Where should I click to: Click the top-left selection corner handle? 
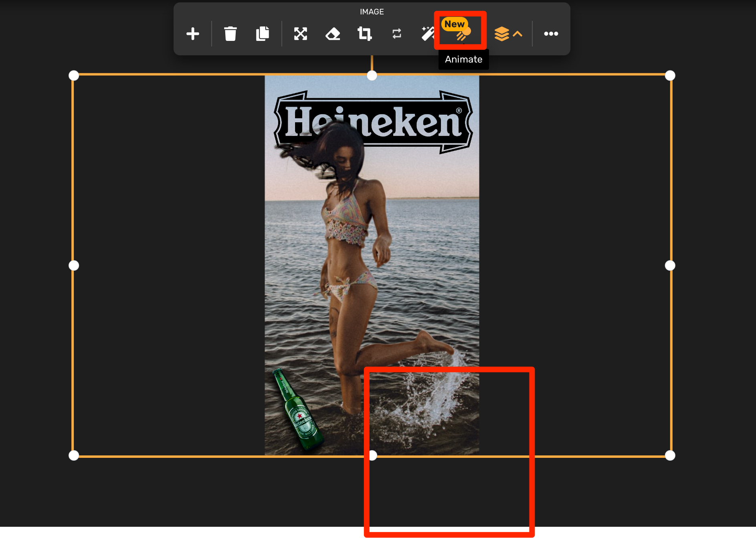pyautogui.click(x=74, y=75)
